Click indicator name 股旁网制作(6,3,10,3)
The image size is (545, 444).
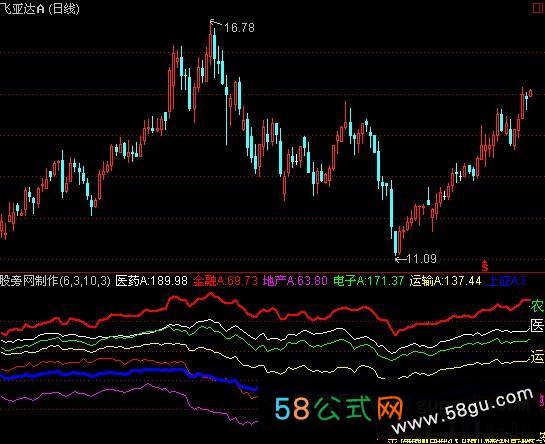55,281
